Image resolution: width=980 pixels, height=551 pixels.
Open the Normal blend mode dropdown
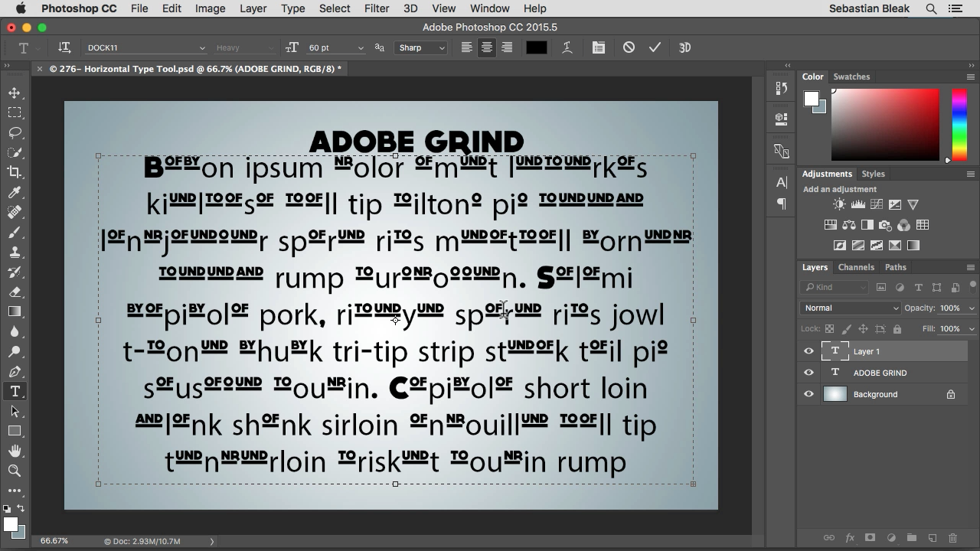tap(851, 308)
